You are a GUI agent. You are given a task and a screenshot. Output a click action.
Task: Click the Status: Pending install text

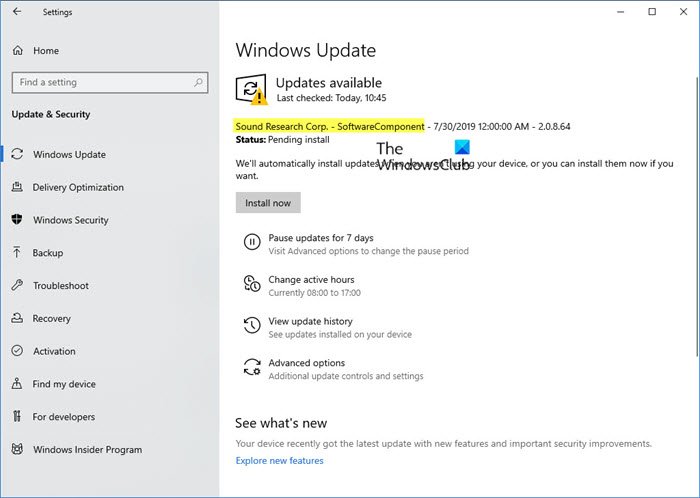point(283,140)
